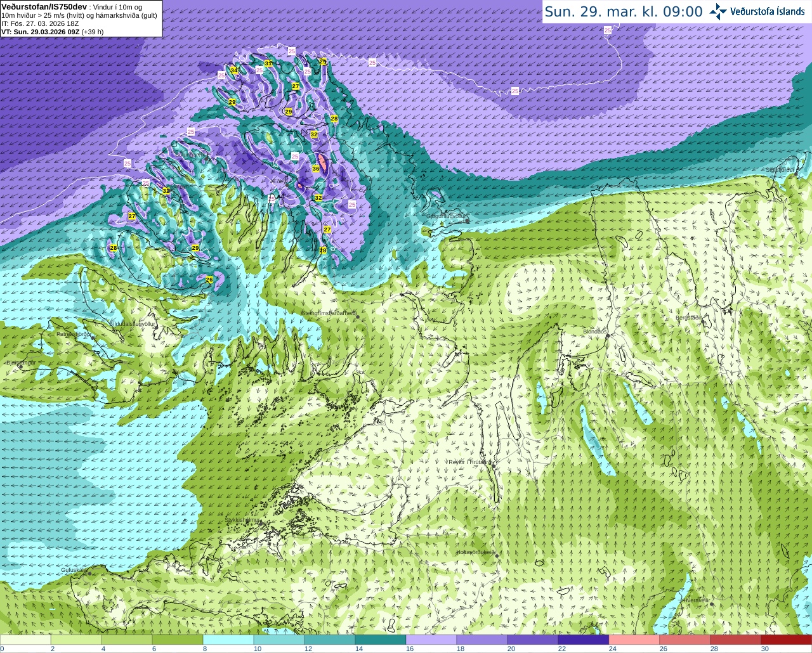Click the Bjargtangar station marker
The width and height of the screenshot is (812, 653).
coord(21,367)
